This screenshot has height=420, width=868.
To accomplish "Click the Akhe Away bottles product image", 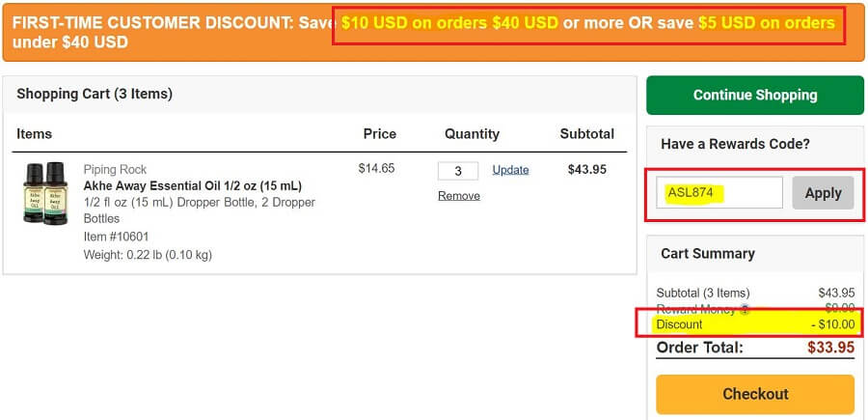I will (x=45, y=193).
